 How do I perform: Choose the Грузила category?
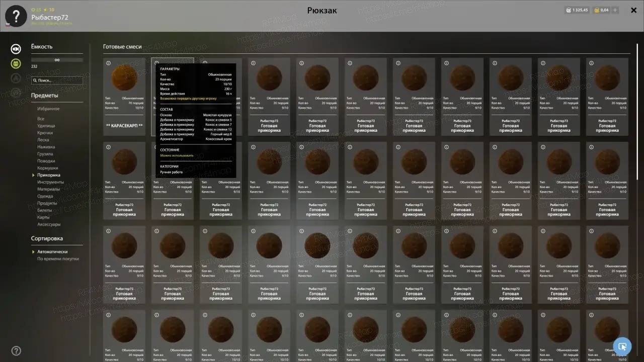(x=45, y=154)
